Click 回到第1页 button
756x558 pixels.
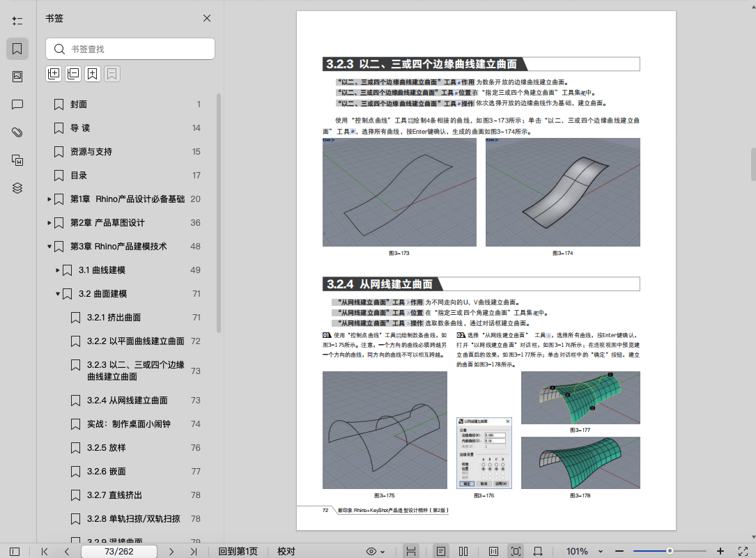click(x=238, y=551)
